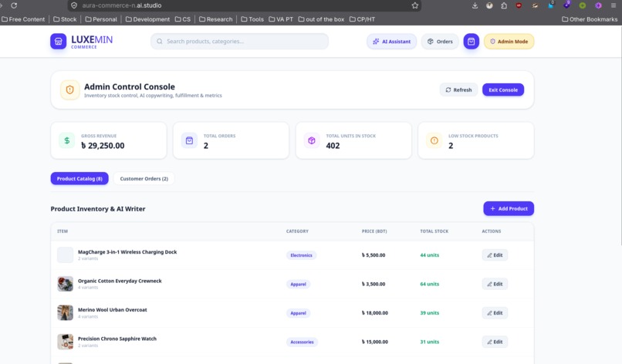Click the Total Orders bag icon

click(189, 140)
